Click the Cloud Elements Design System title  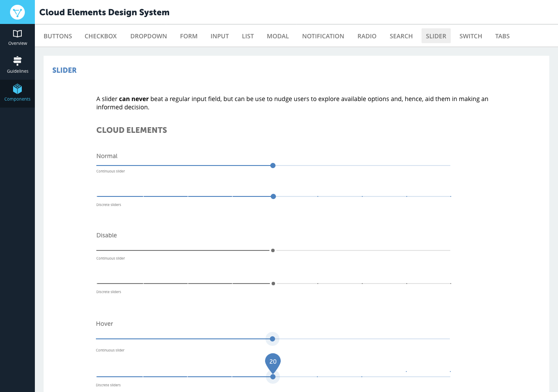[x=105, y=12]
